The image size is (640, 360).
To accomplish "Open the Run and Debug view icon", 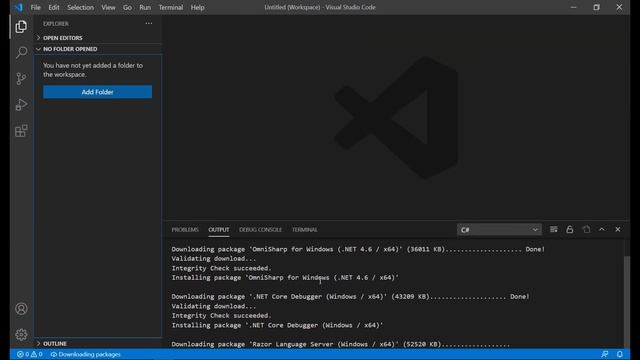I will click(x=21, y=104).
